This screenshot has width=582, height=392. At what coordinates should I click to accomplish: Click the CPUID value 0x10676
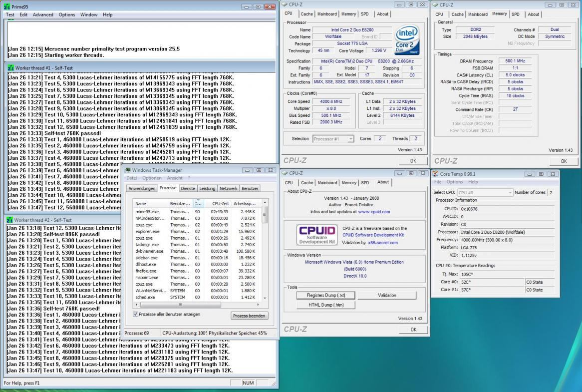click(x=507, y=209)
